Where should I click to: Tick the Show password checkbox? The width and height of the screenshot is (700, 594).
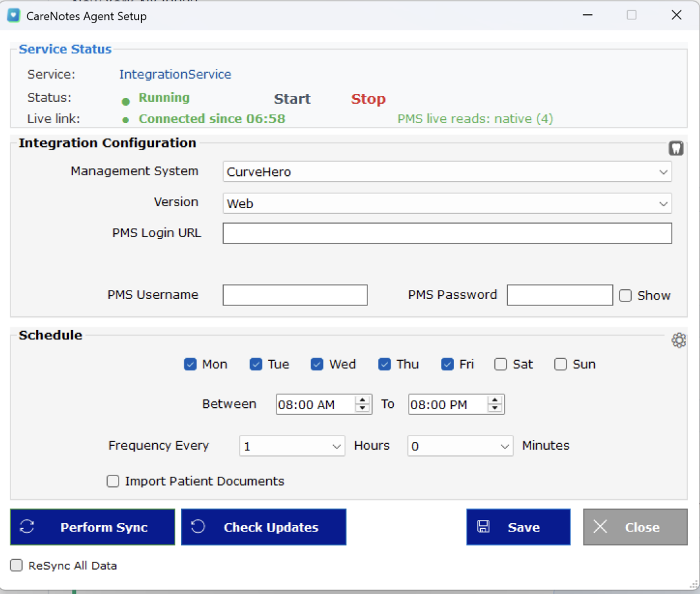coord(625,296)
